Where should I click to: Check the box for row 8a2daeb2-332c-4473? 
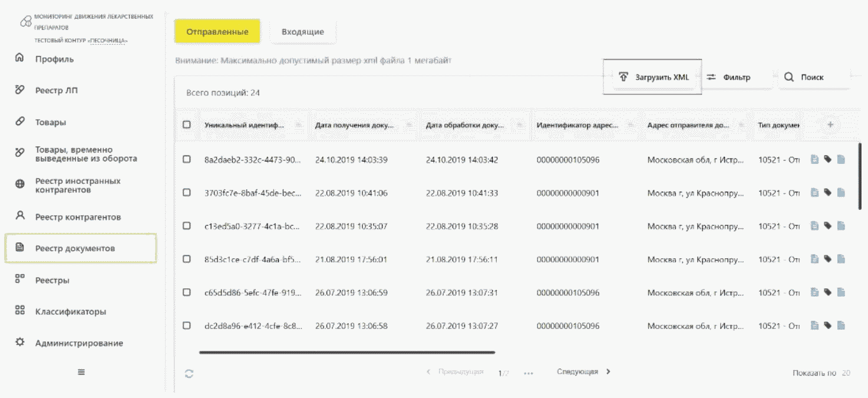tap(187, 159)
